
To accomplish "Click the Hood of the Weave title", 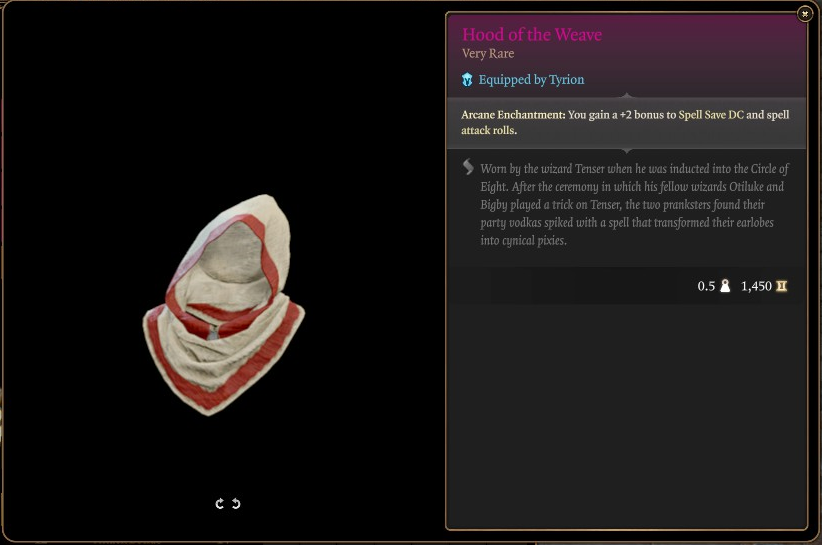I will click(x=532, y=35).
